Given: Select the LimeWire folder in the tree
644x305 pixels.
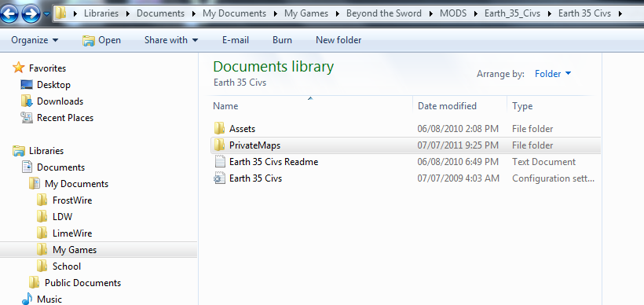Looking at the screenshot, I should click(72, 233).
